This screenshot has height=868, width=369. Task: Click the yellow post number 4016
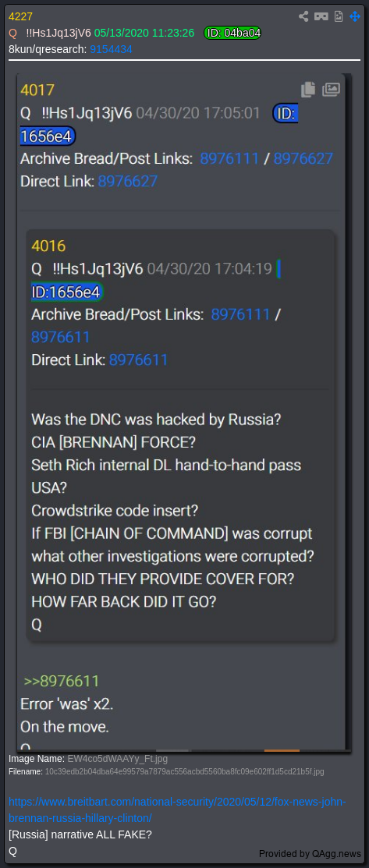48,246
